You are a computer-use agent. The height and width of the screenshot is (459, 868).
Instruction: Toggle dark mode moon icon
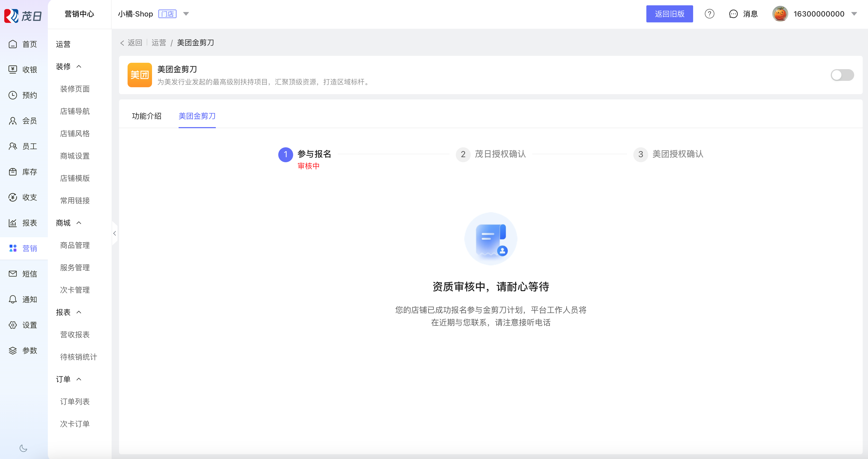point(23,448)
